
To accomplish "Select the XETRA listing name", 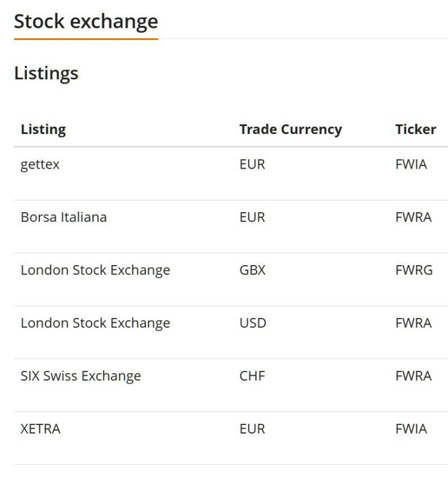I will pos(40,429).
